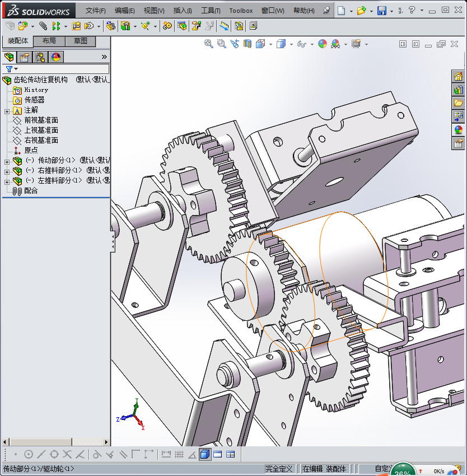Open the 工具 menu
The image size is (467, 476).
pos(211,11)
